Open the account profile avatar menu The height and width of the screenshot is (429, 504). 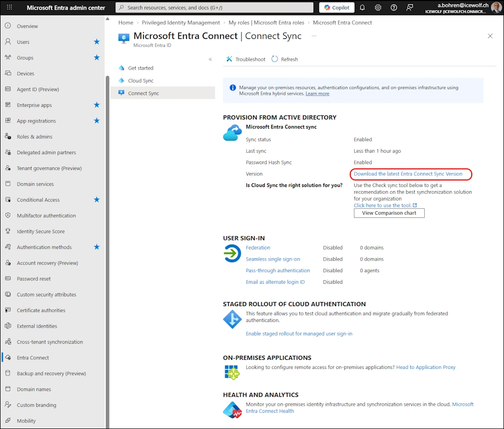click(x=496, y=8)
